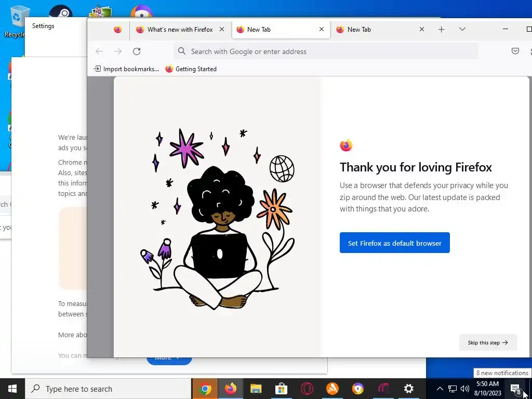Screen dimensions: 532x399
Task: Click the Settings window title
Action: [x=43, y=26]
